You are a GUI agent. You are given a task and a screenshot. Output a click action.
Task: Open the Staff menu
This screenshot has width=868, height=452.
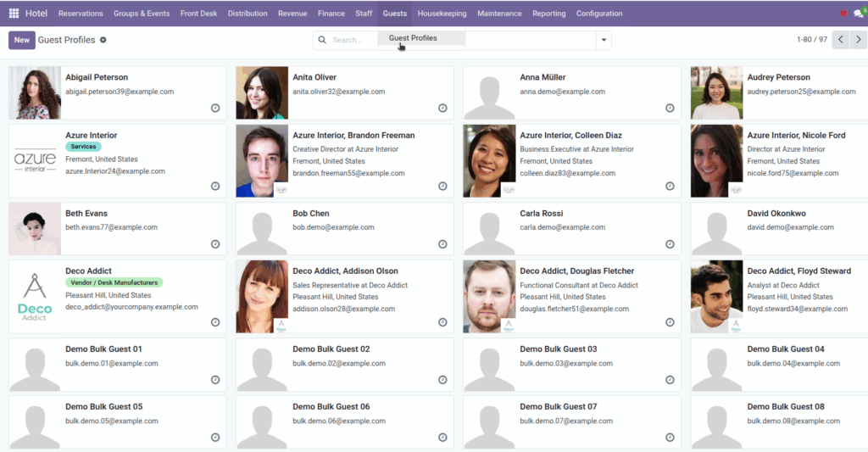tap(364, 14)
